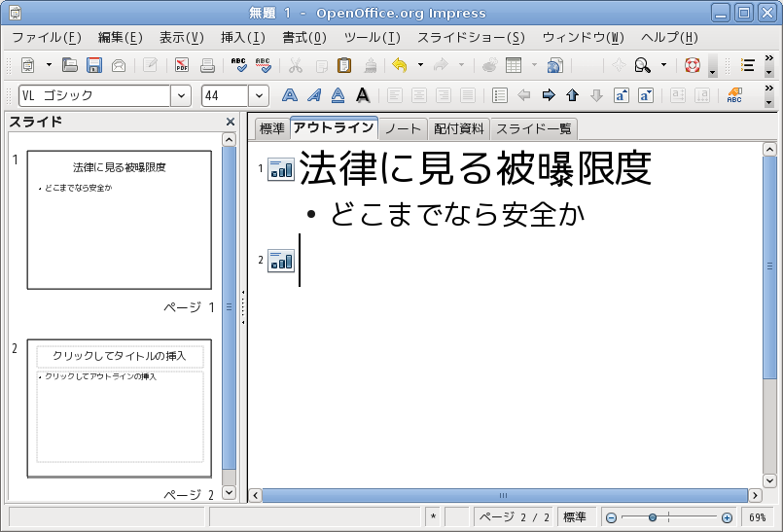Click the Zoom magnifier icon
The image size is (783, 532).
(x=642, y=65)
